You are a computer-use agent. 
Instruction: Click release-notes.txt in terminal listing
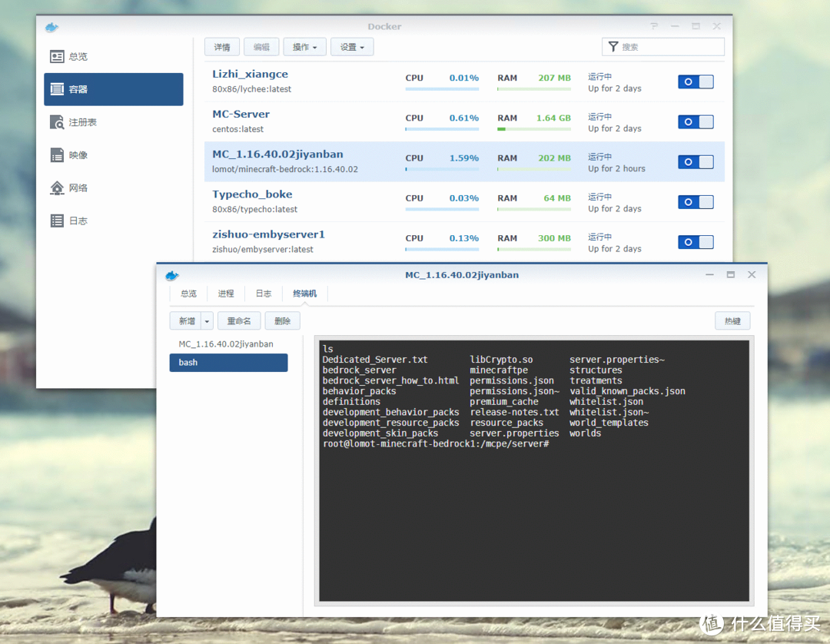pyautogui.click(x=514, y=412)
